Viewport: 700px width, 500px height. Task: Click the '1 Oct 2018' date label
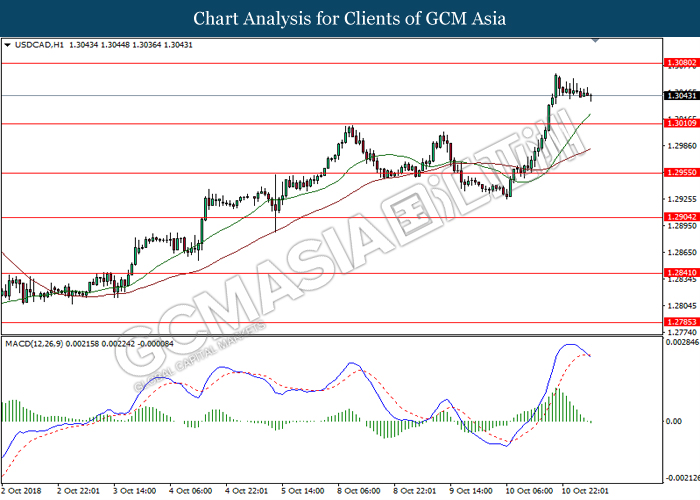point(23,491)
